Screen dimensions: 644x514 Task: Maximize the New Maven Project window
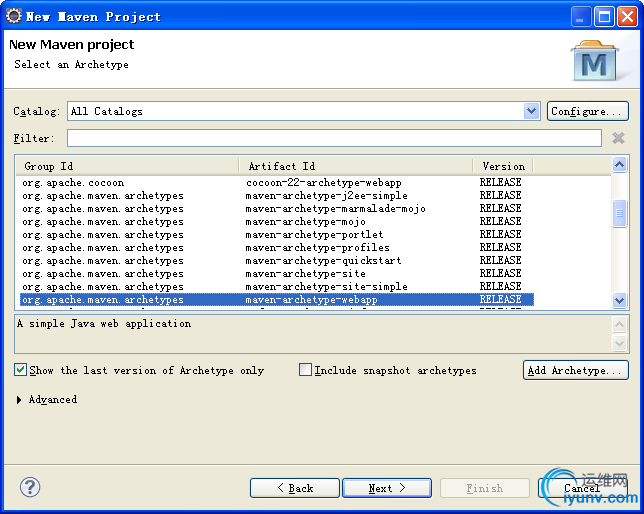(604, 17)
